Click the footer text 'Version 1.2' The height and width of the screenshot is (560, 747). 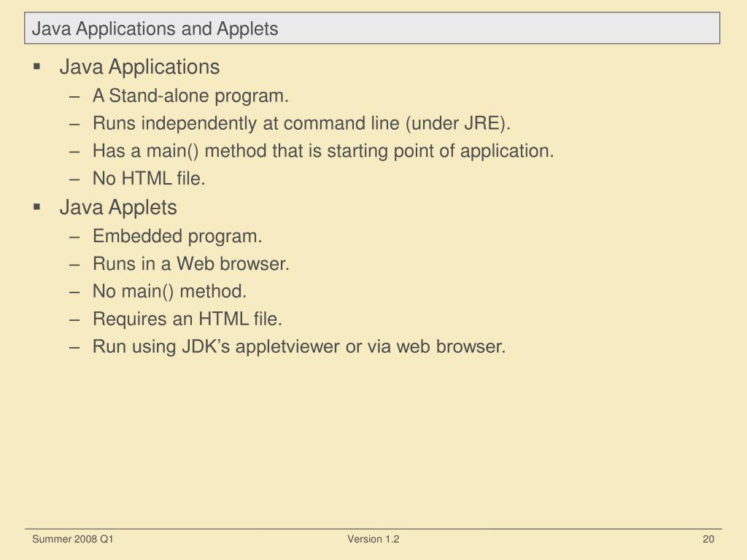(x=373, y=539)
